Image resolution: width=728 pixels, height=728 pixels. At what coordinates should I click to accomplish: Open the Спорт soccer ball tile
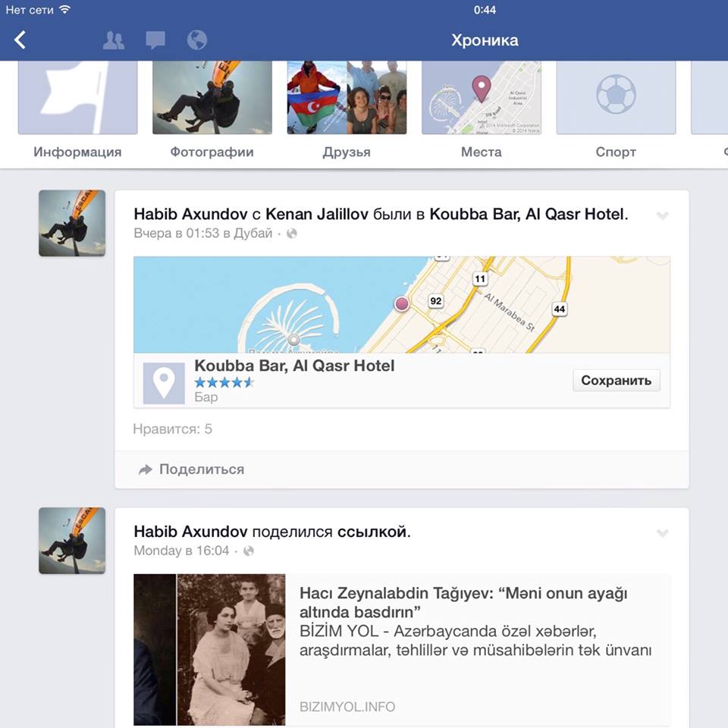616,98
